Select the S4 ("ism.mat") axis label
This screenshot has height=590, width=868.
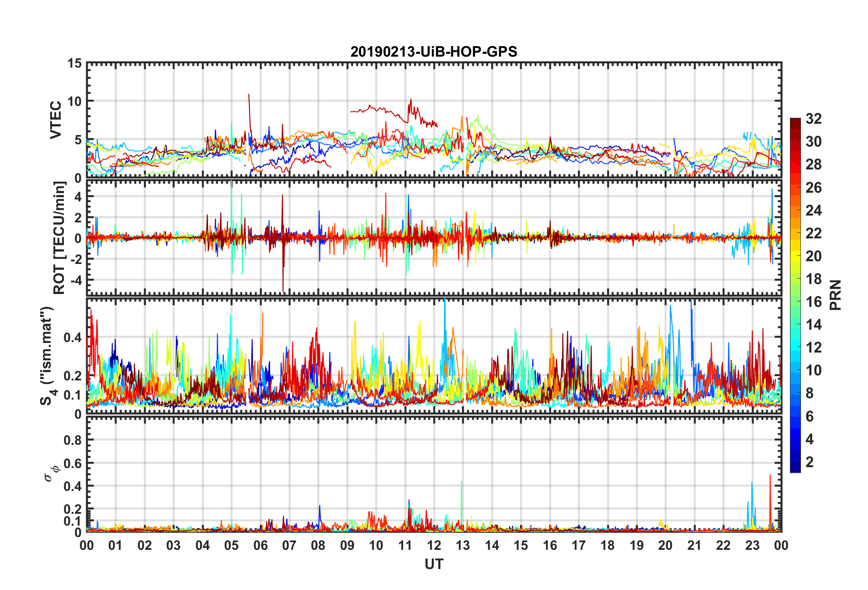(x=47, y=356)
